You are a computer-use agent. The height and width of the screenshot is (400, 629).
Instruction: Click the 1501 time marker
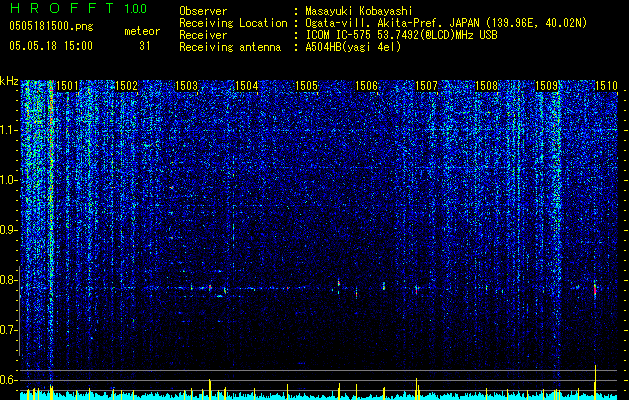(67, 86)
